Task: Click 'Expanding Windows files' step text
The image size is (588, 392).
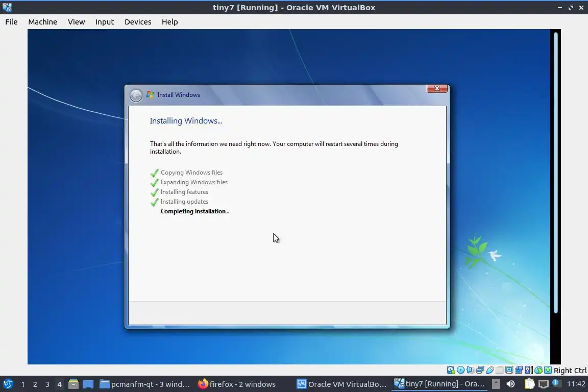Action: coord(194,182)
